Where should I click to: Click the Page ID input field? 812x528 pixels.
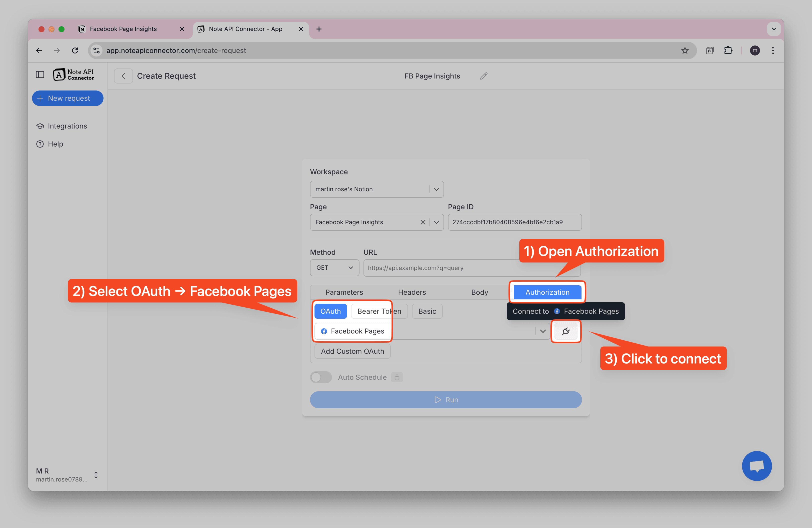click(x=514, y=222)
